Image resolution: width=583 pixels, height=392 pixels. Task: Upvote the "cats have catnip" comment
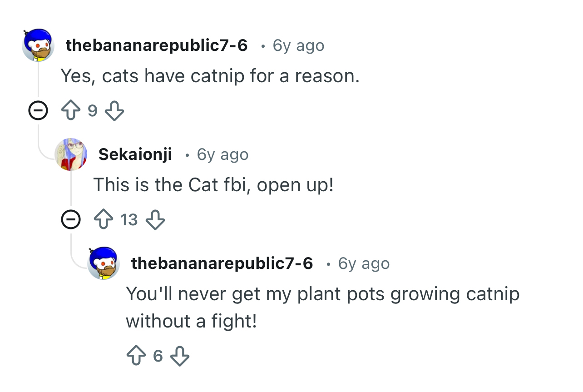pyautogui.click(x=70, y=111)
